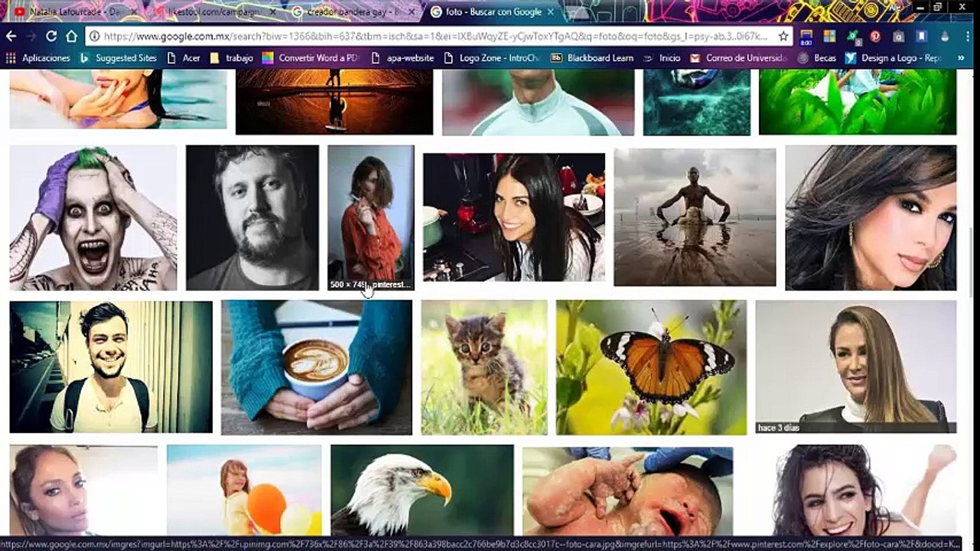Viewport: 980px width, 551px height.
Task: Open the green extension icon with badge
Action: pos(852,36)
